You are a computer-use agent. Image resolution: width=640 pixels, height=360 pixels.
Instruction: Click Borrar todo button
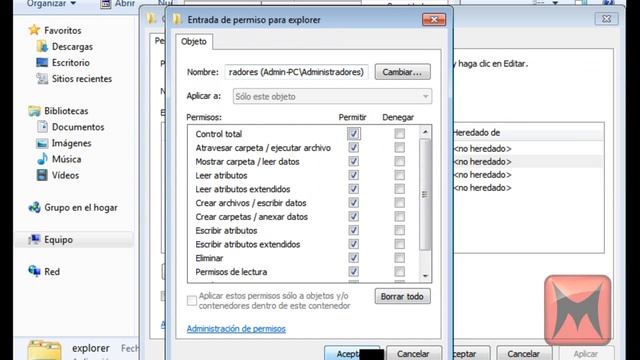pos(402,296)
